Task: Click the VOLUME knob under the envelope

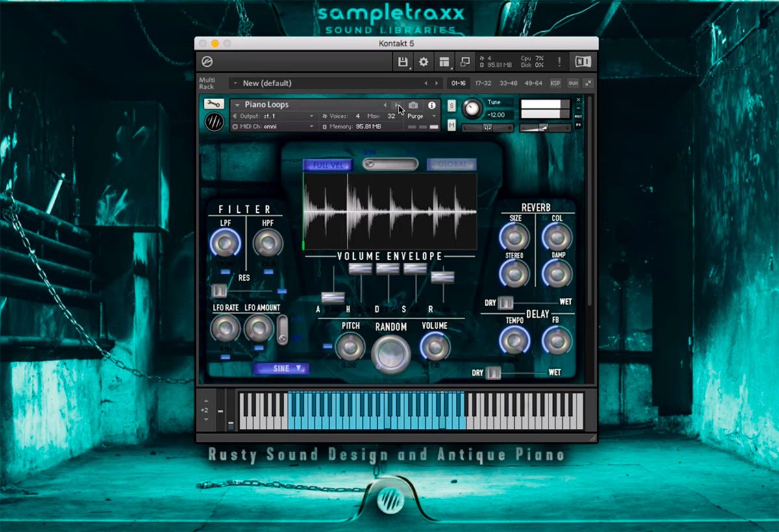Action: (x=434, y=346)
